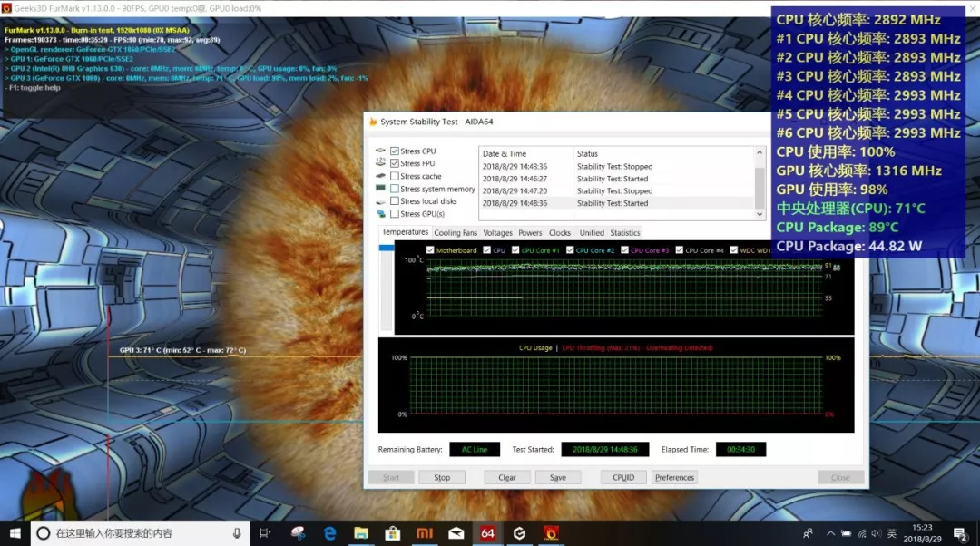The image size is (980, 546).
Task: Click the Xiaomi Mi taskbar icon
Action: coord(424,533)
